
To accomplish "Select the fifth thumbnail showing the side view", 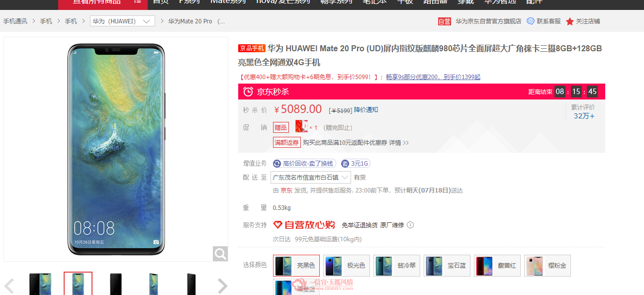I will click(x=191, y=285).
